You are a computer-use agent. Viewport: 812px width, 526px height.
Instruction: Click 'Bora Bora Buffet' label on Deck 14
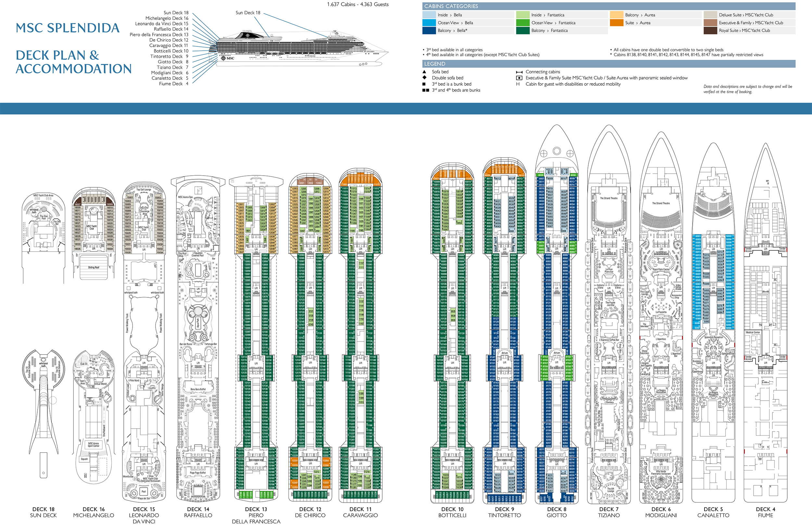(x=198, y=389)
